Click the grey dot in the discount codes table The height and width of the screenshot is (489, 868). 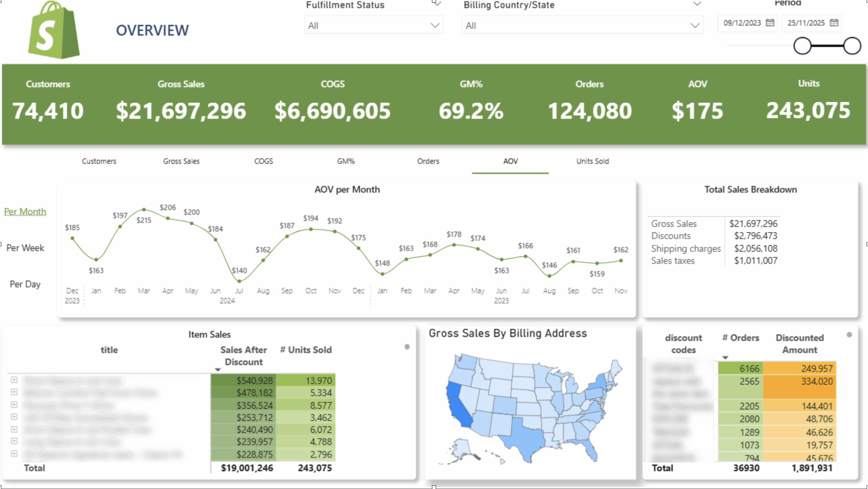(849, 335)
